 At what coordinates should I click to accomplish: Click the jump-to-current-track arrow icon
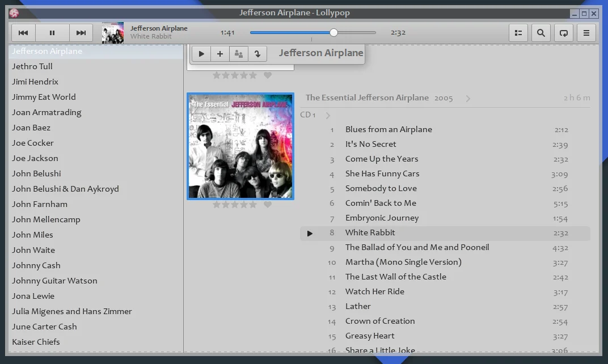click(x=257, y=54)
